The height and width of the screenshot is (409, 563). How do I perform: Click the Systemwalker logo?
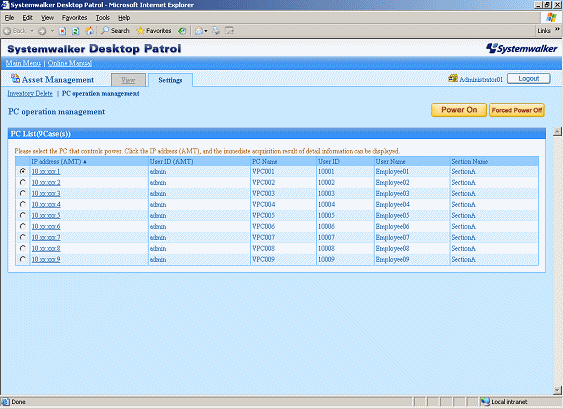point(521,48)
